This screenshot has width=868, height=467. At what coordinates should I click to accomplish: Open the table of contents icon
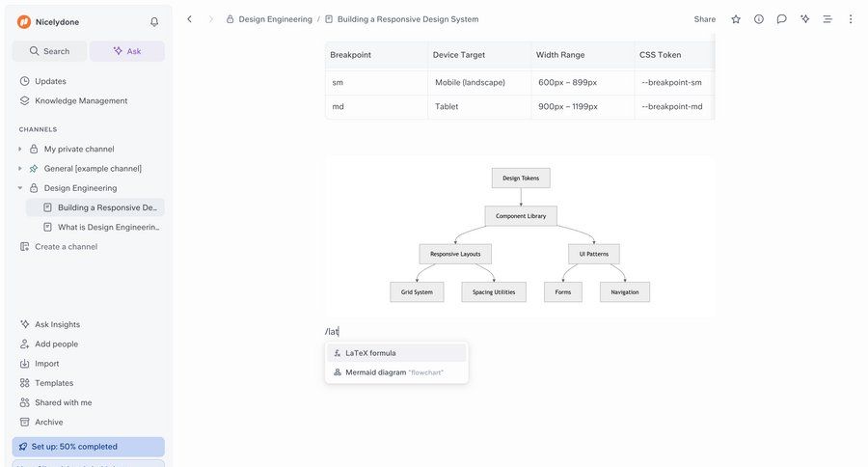pyautogui.click(x=827, y=19)
